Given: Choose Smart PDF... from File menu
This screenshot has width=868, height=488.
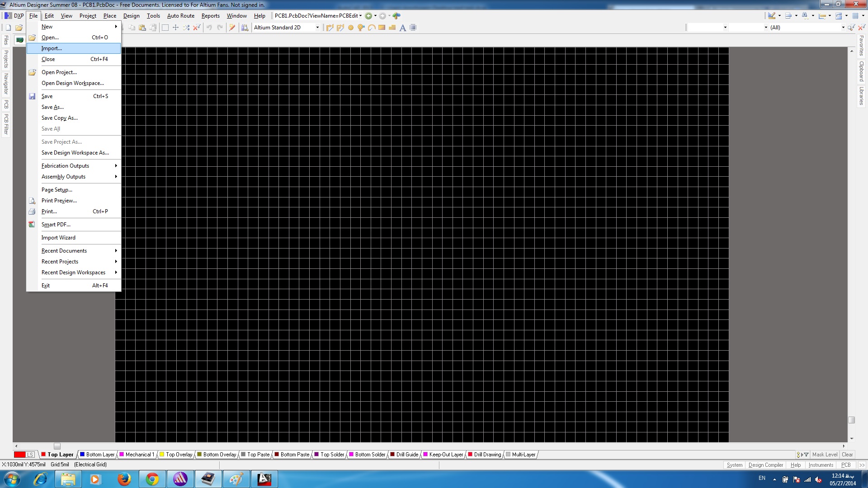Looking at the screenshot, I should click(56, 225).
